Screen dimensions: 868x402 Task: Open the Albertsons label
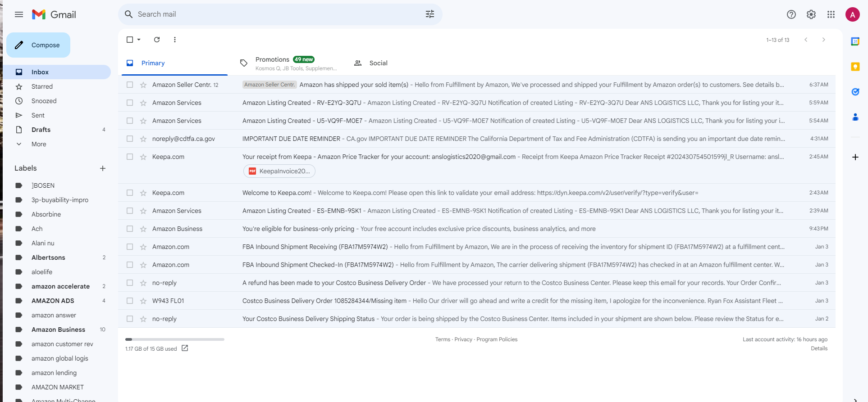pos(57,257)
